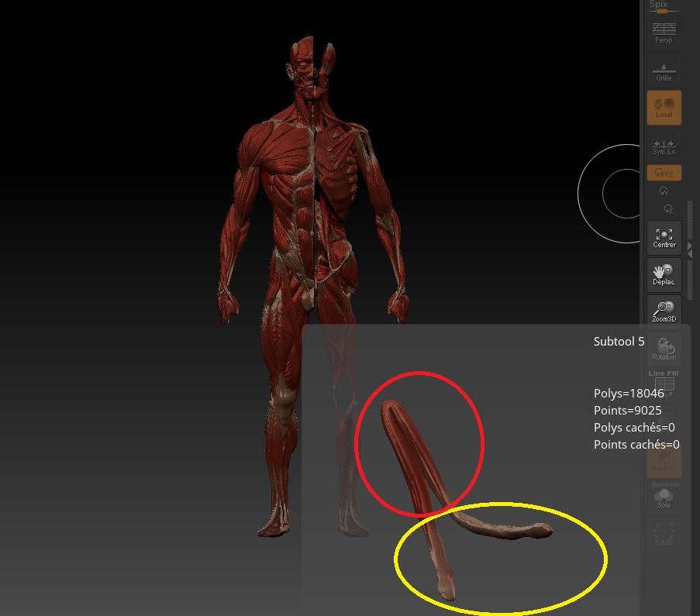
Task: Click Centrer to frame the model
Action: (664, 238)
